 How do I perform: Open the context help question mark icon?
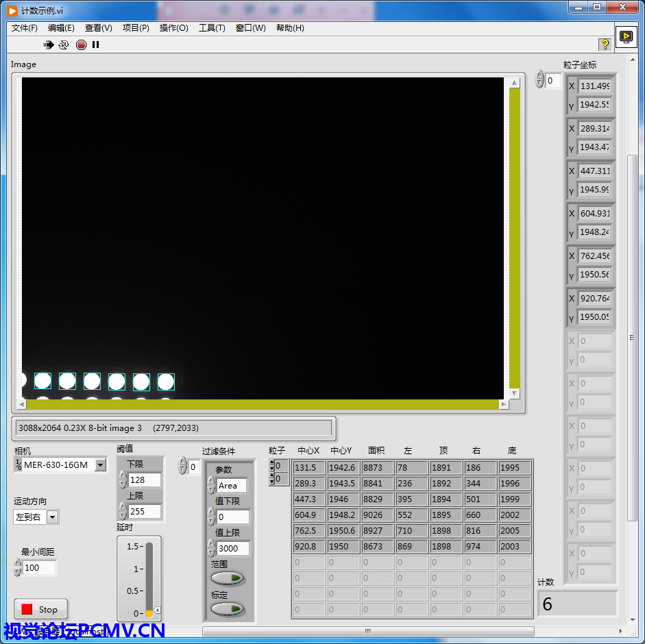(605, 45)
